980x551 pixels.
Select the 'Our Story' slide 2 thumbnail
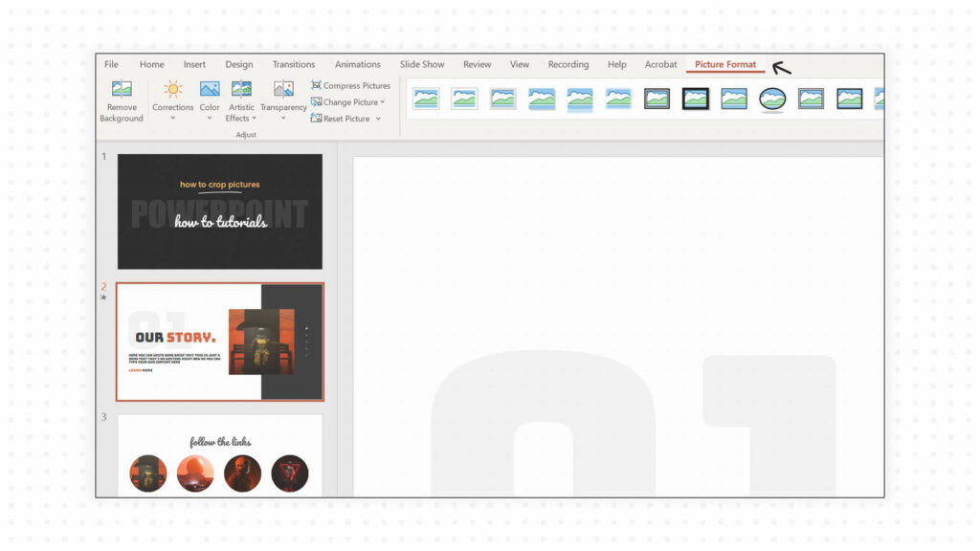click(220, 342)
